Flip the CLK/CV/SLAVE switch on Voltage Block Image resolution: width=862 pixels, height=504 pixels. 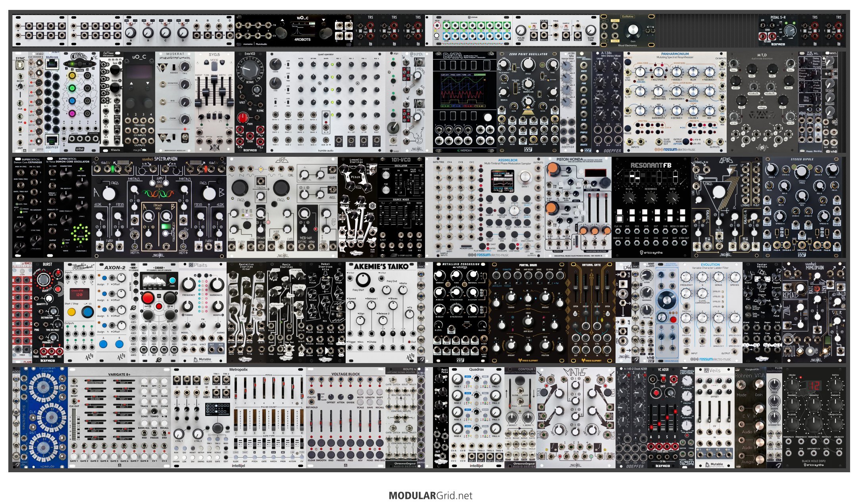[320, 396]
